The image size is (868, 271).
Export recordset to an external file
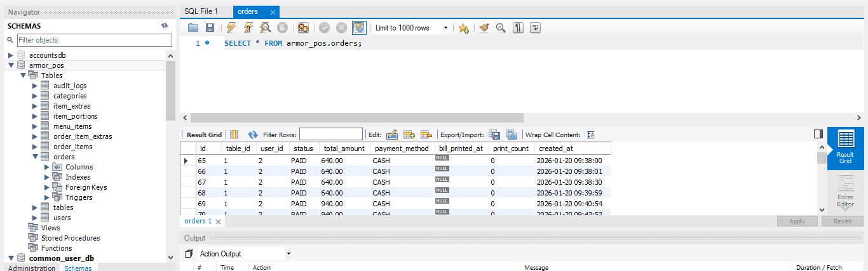coord(494,135)
